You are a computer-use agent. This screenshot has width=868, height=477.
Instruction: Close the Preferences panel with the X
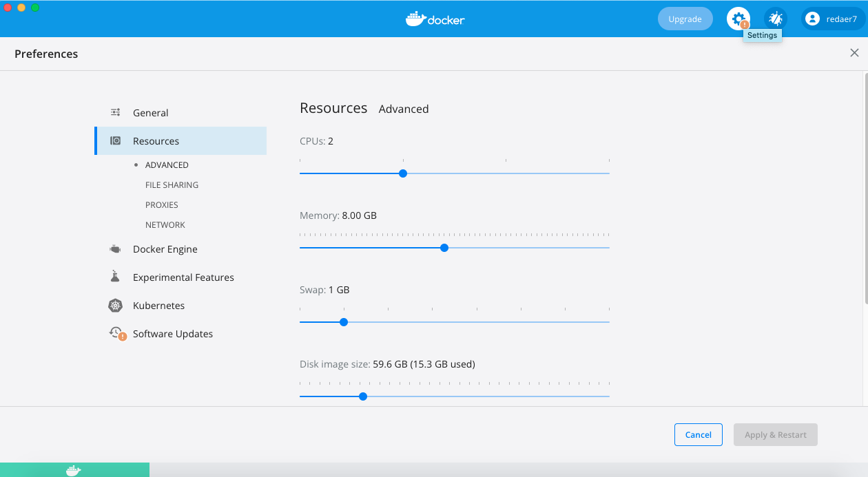point(854,53)
